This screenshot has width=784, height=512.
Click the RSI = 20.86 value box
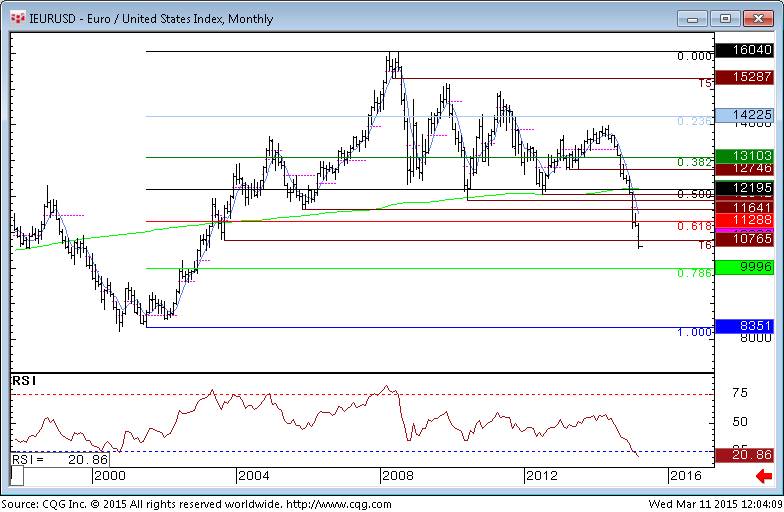pyautogui.click(x=60, y=459)
